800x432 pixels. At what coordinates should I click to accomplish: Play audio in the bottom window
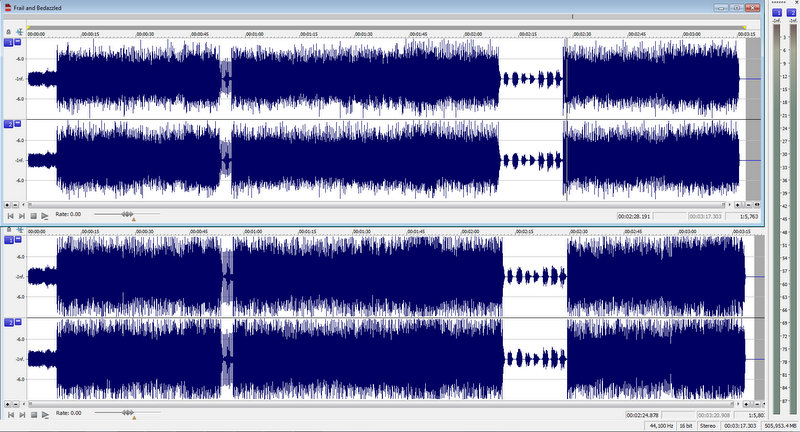[45, 415]
